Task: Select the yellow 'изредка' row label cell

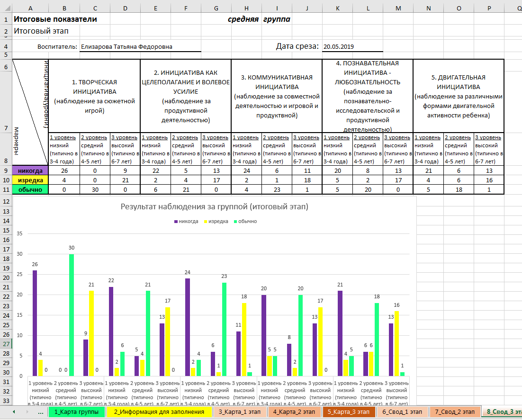Action: click(30, 180)
